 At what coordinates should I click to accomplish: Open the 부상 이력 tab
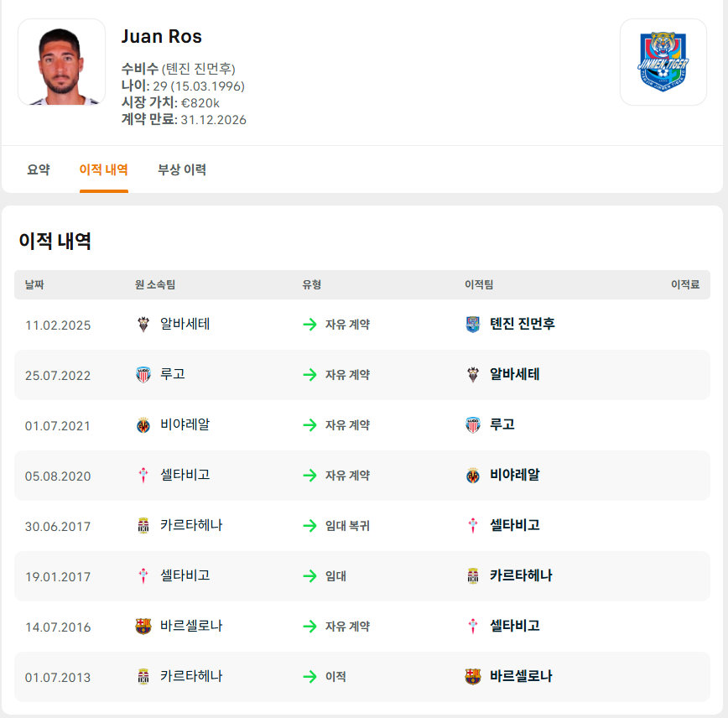tap(182, 169)
